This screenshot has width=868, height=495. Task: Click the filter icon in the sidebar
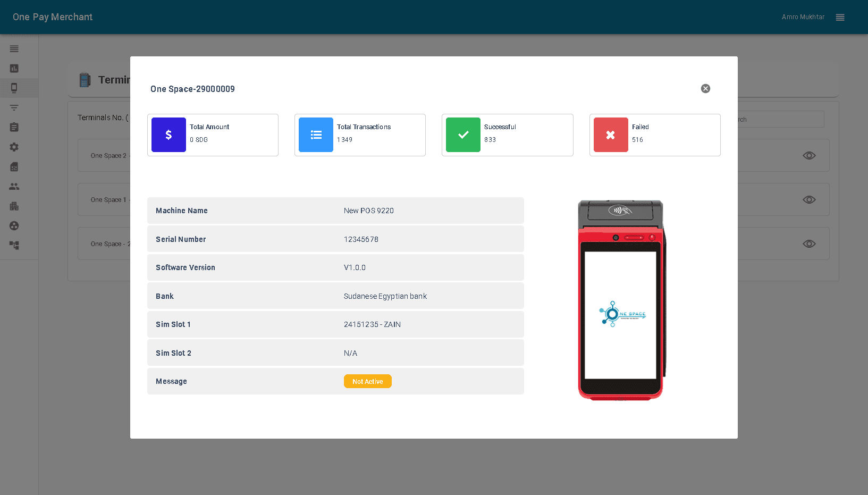coord(14,107)
